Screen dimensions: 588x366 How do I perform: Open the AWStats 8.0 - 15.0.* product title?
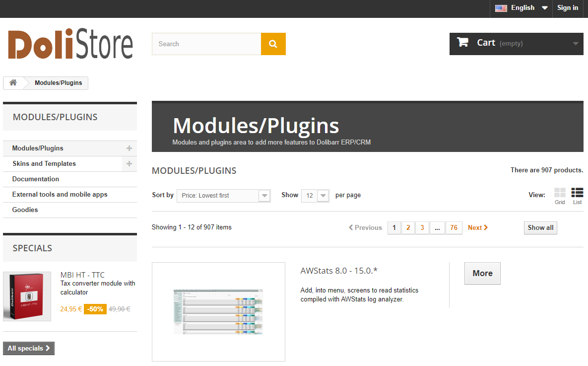[x=338, y=271]
